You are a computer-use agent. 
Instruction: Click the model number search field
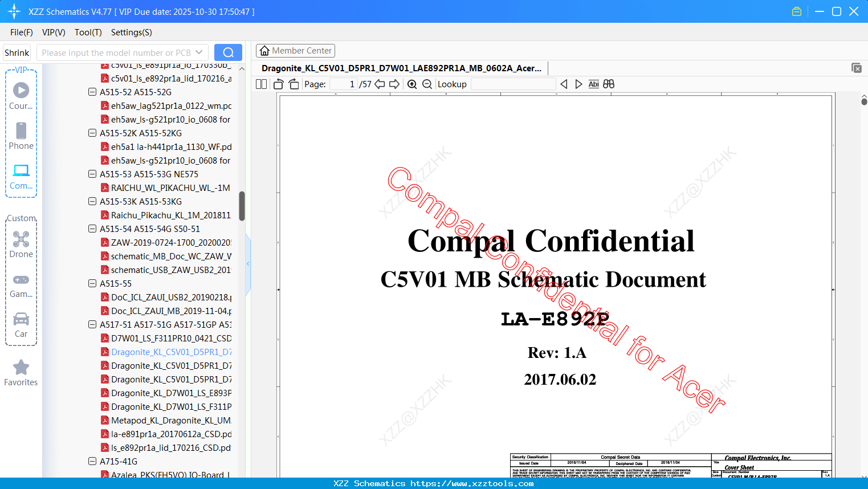pyautogui.click(x=116, y=52)
